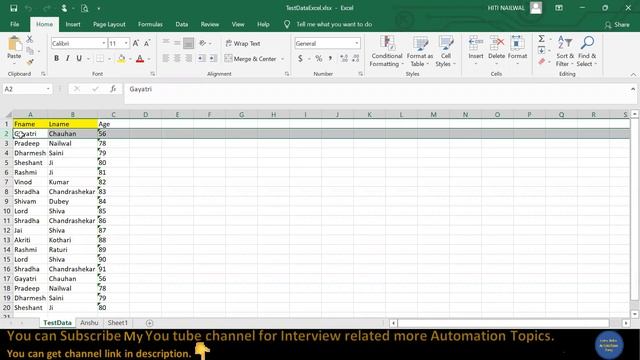Click the Insert Function fx icon
Screen dimensions: 640x360
click(x=113, y=89)
